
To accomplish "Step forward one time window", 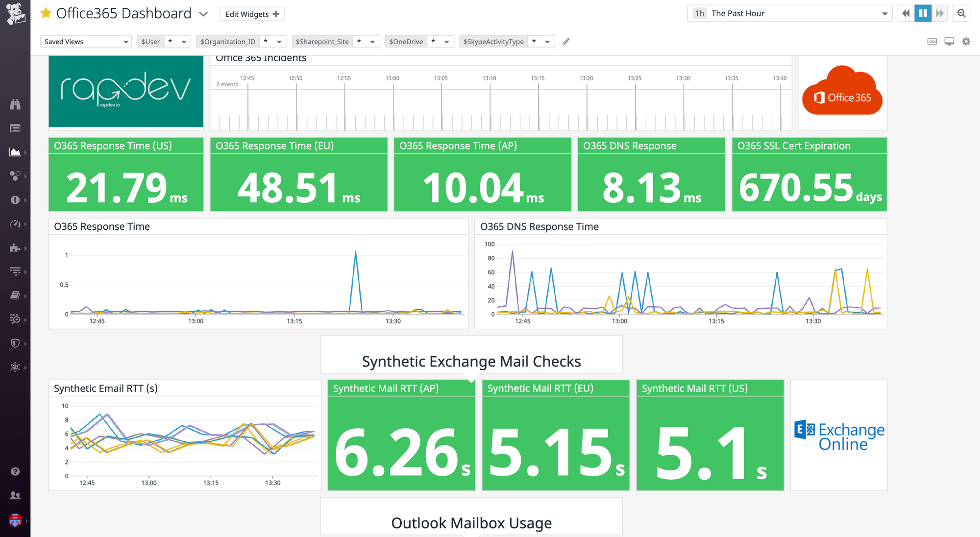I will pos(939,14).
